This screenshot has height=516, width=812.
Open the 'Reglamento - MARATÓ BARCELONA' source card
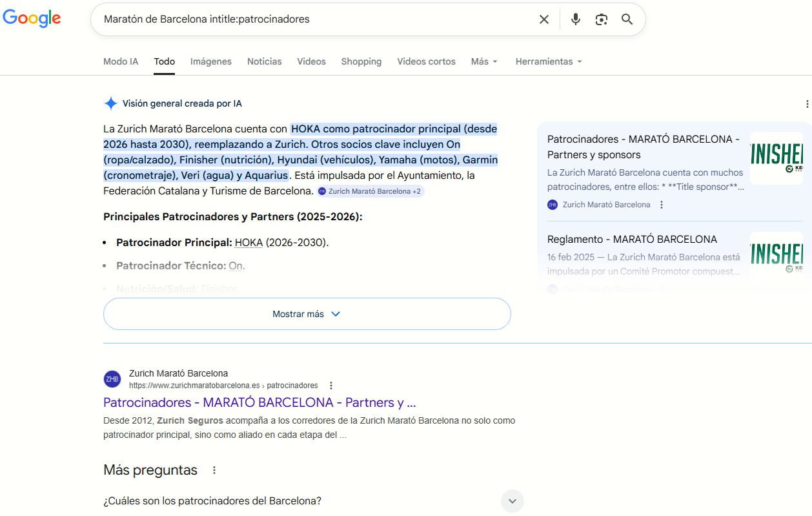(x=632, y=239)
